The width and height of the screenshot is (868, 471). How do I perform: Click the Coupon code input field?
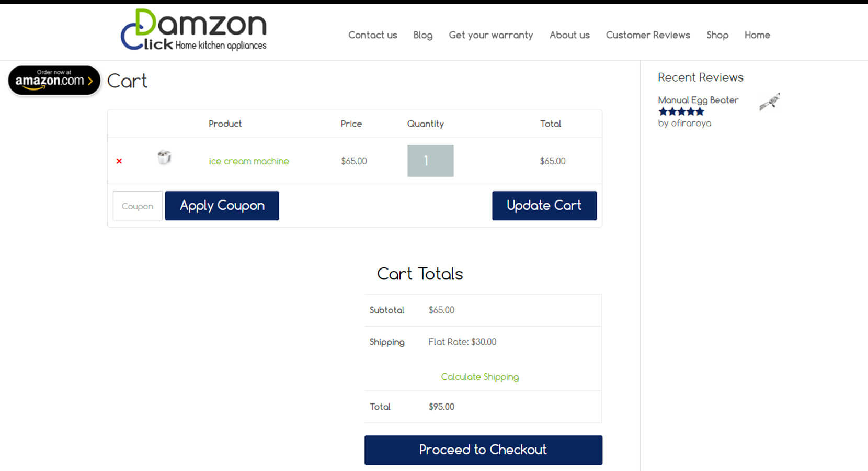[x=138, y=206]
